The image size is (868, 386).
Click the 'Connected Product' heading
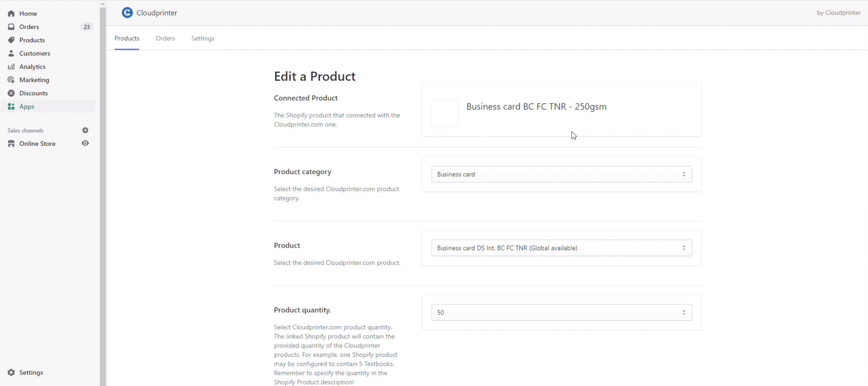tap(305, 98)
